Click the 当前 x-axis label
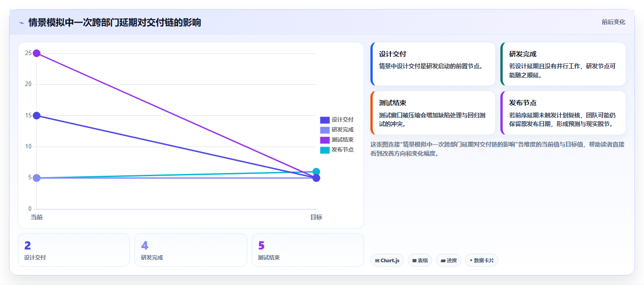This screenshot has width=644, height=285. point(37,217)
